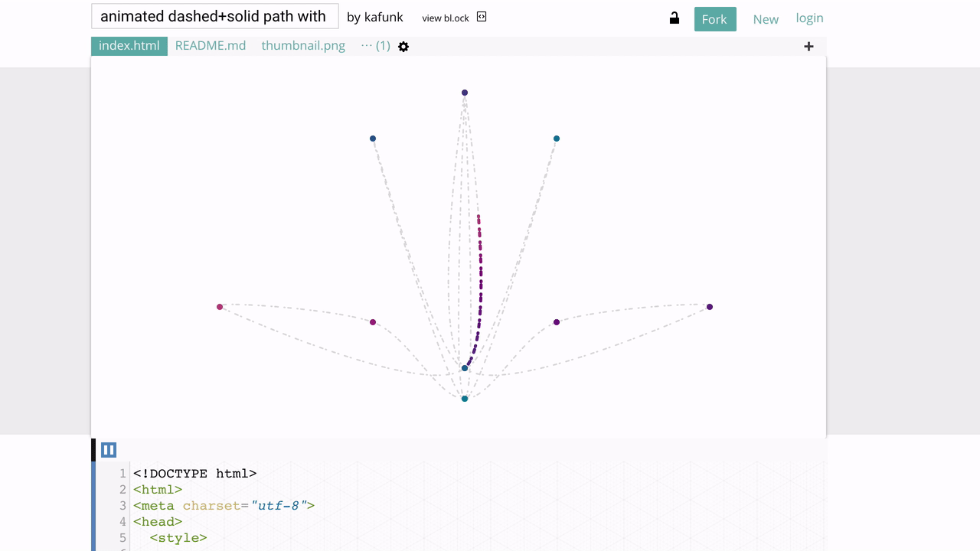Open the gear settings icon

(403, 47)
